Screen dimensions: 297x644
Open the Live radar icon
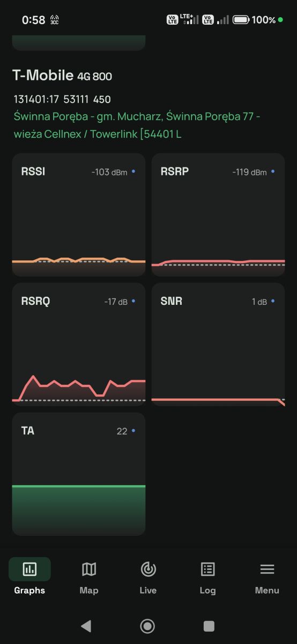(148, 569)
